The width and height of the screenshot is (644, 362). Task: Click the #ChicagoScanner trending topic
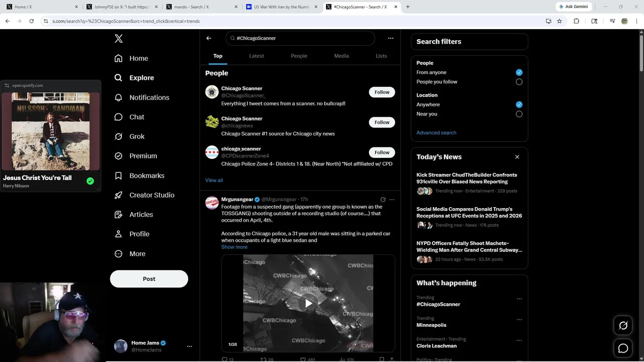pos(438,304)
